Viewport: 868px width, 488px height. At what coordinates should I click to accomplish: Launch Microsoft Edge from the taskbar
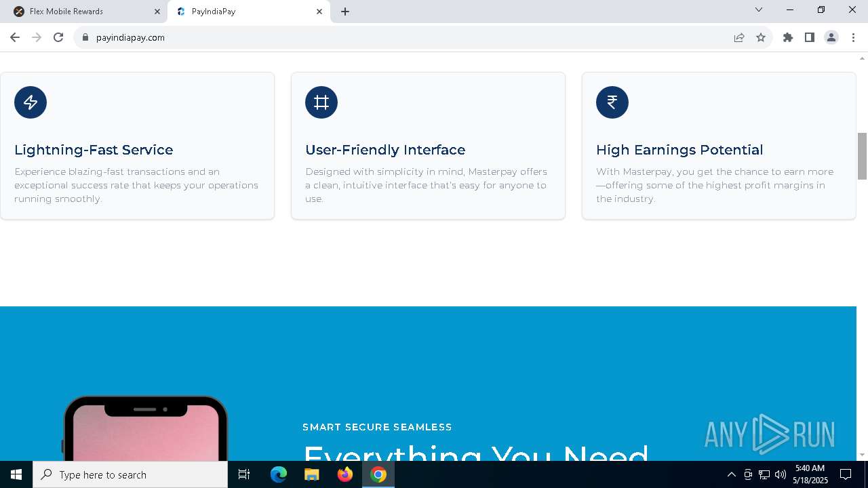279,474
